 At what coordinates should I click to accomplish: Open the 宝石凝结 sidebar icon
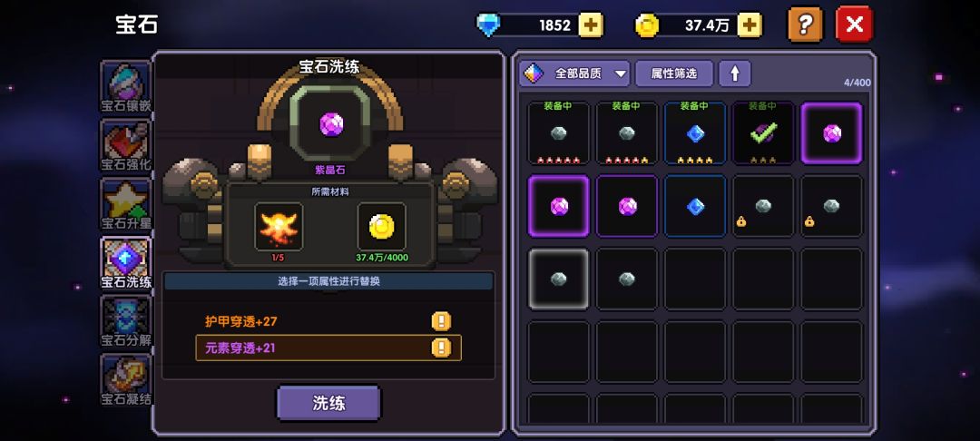coord(125,380)
